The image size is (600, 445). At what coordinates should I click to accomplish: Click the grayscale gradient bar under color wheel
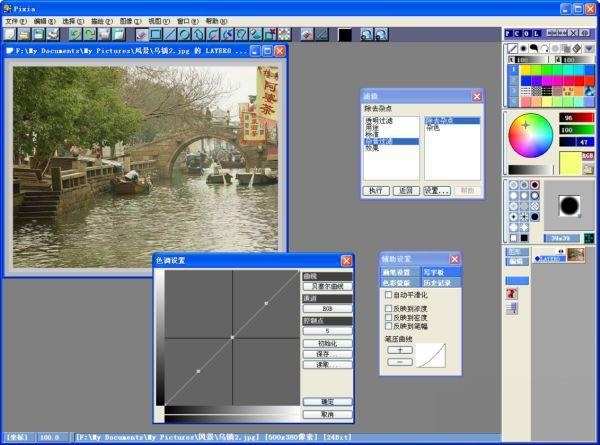[x=530, y=170]
